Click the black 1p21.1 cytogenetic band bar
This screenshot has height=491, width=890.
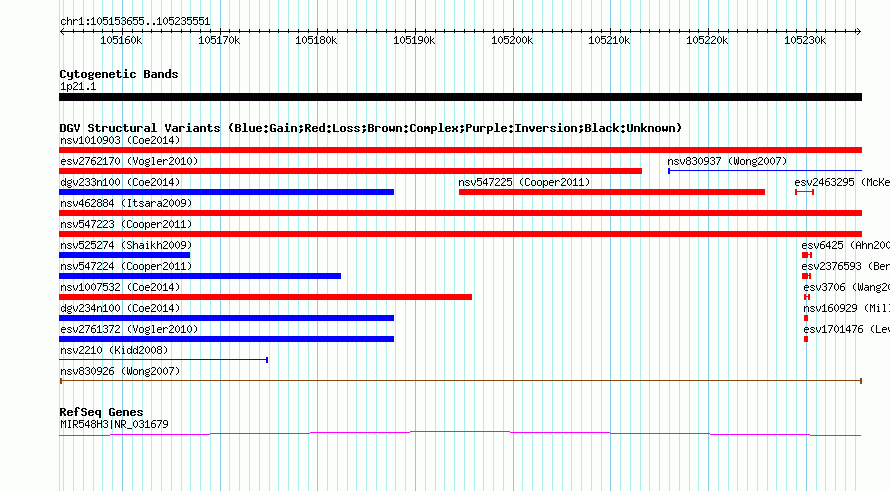point(460,97)
